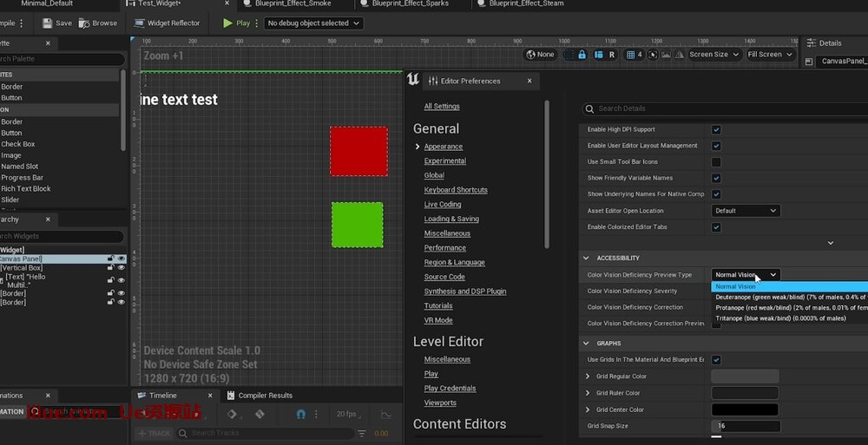Click the grid snapping icon

629,55
